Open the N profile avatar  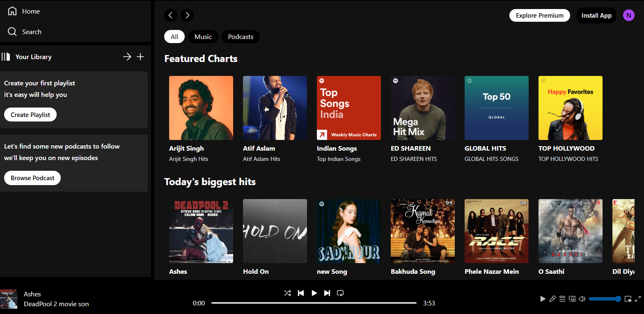[x=629, y=15]
